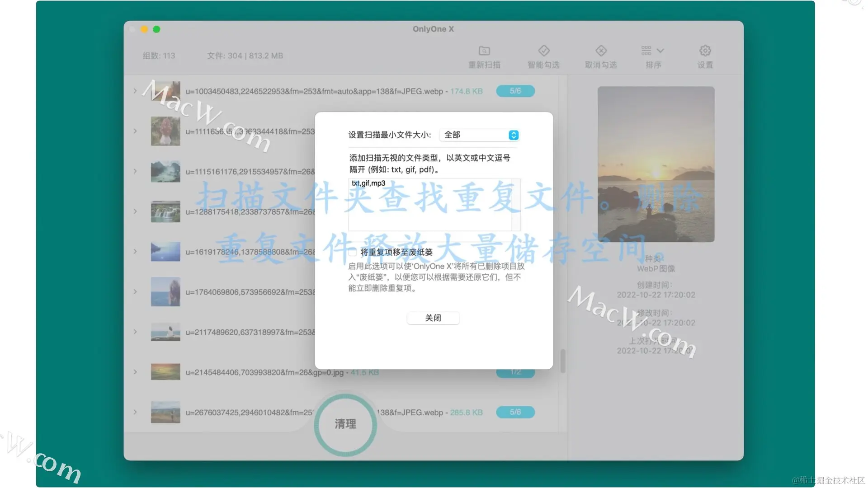This screenshot has width=868, height=488.
Task: Open the Settings (设置) gear icon
Action: (x=705, y=51)
